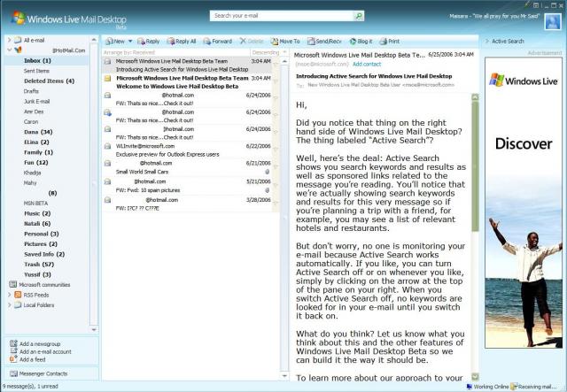Click envelope icon of WLInvite message
Image resolution: width=567 pixels, height=392 pixels.
(x=107, y=146)
